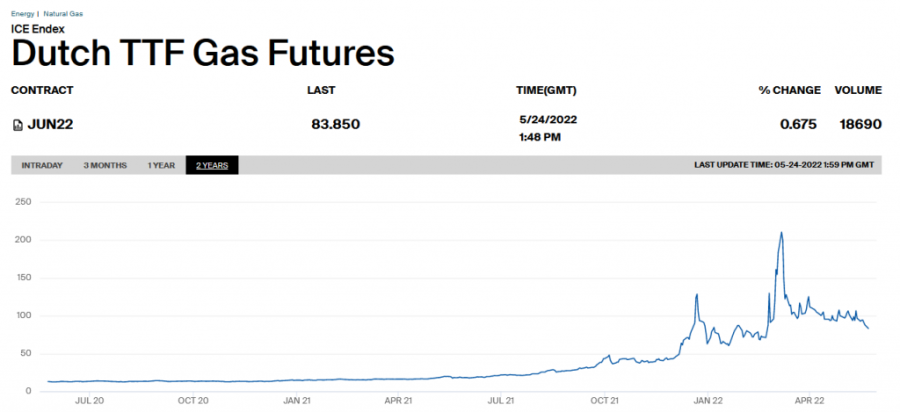Click the JAN 22 x-axis label

[x=708, y=401]
